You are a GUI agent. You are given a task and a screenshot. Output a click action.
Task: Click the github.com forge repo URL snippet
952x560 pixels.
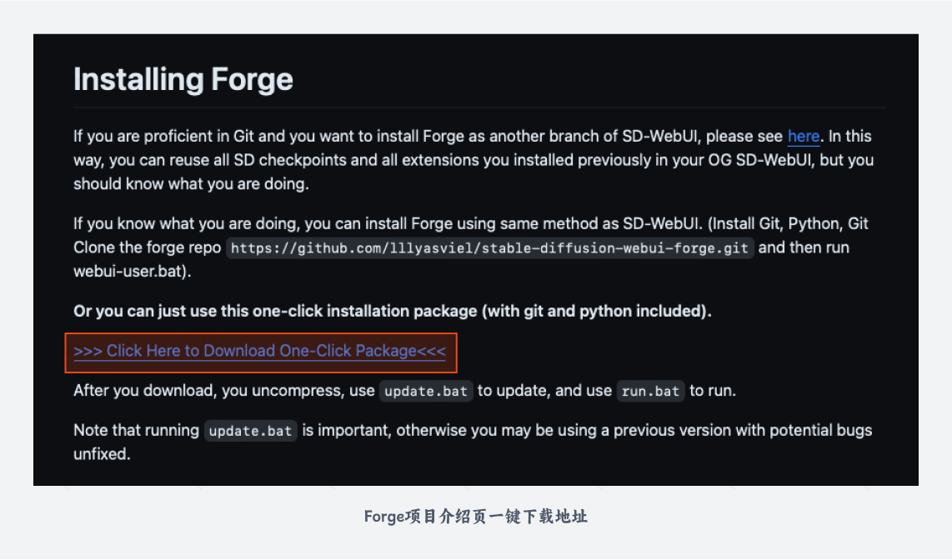[489, 247]
